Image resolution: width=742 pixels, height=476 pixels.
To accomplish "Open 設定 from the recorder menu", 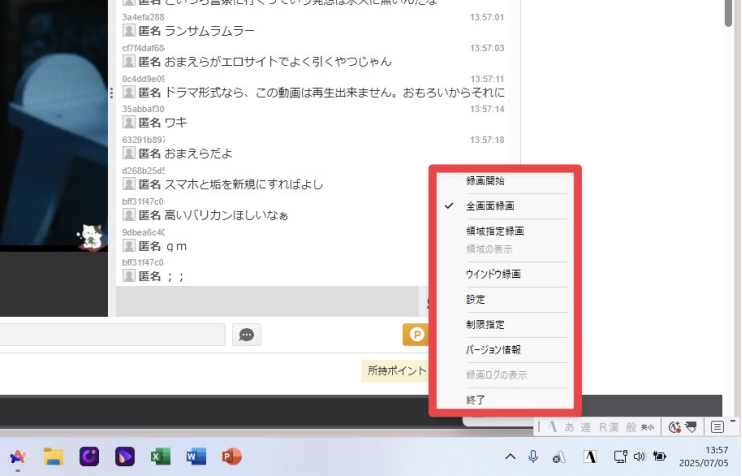I will coord(475,299).
